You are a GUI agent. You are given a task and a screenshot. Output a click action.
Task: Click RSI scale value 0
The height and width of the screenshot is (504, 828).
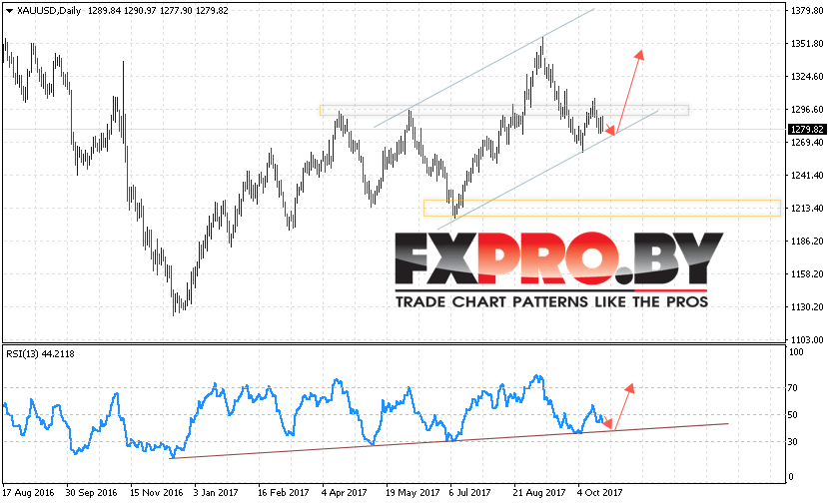790,477
